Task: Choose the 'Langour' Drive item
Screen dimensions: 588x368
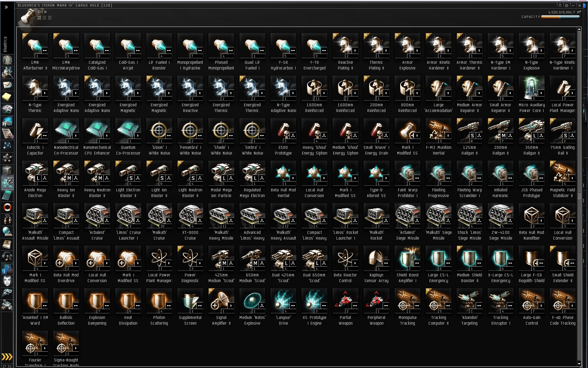Action: click(x=283, y=307)
